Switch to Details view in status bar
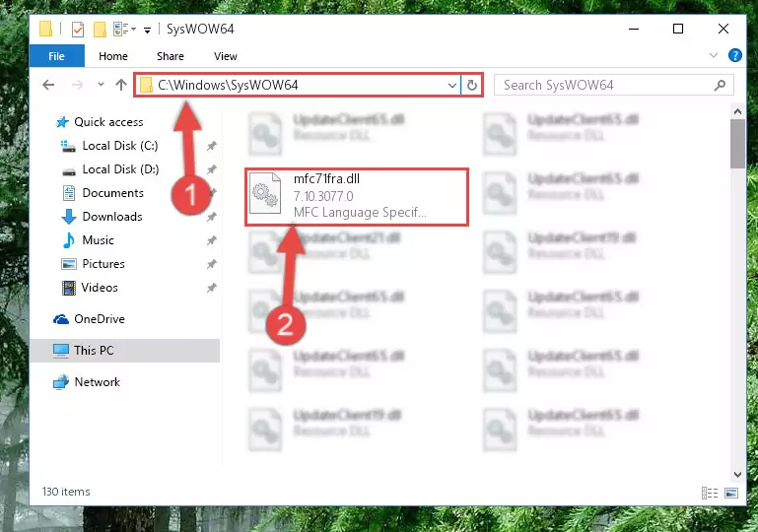Screen dimensions: 758x532 pyautogui.click(x=709, y=493)
